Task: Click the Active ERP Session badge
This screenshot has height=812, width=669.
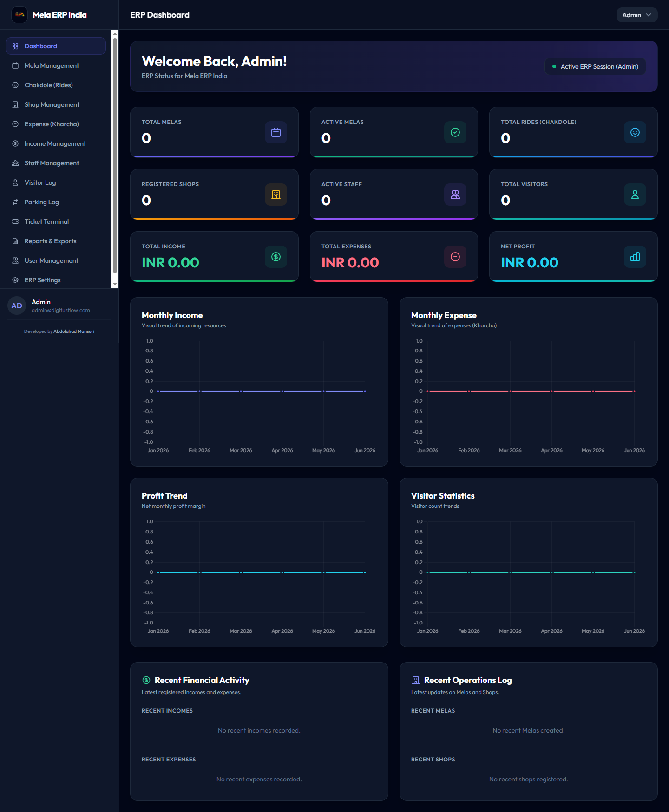Action: (x=595, y=66)
